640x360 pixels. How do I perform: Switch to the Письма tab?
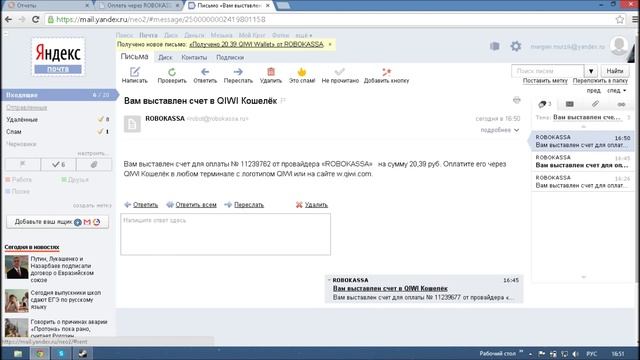coord(134,57)
